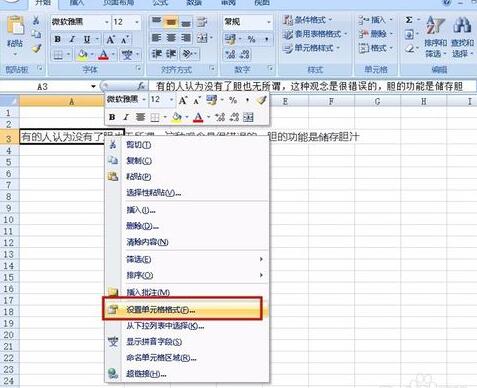Toggle middle vertical alignment in ribbon

tap(171, 22)
